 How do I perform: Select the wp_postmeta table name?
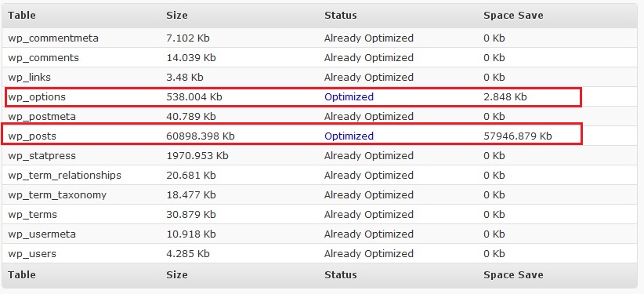[x=42, y=117]
